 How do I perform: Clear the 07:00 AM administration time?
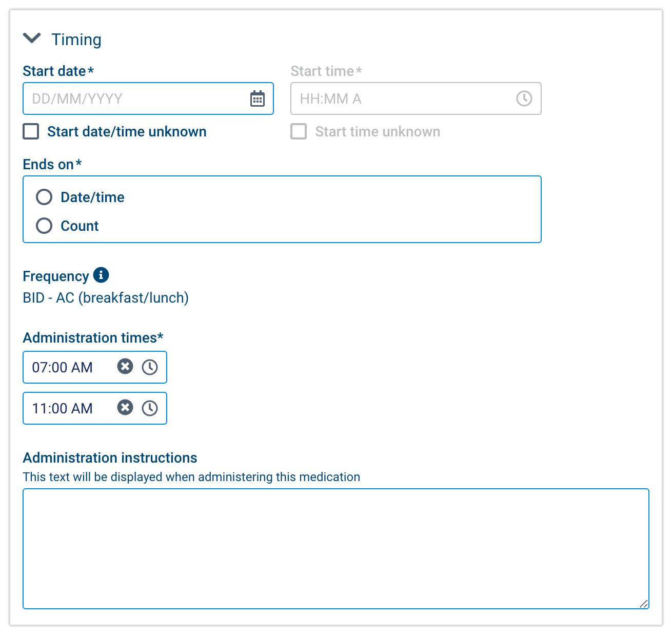(x=125, y=367)
